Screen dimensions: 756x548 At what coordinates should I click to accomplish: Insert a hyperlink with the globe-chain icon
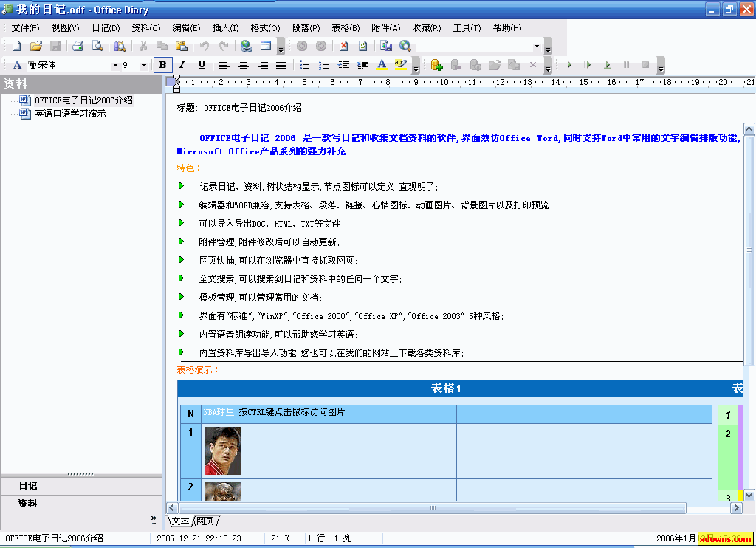tap(247, 46)
